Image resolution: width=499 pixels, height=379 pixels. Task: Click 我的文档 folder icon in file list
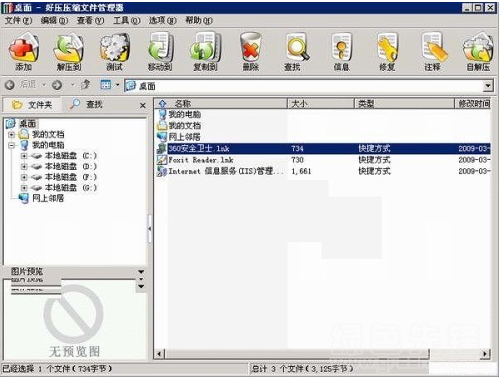point(162,126)
